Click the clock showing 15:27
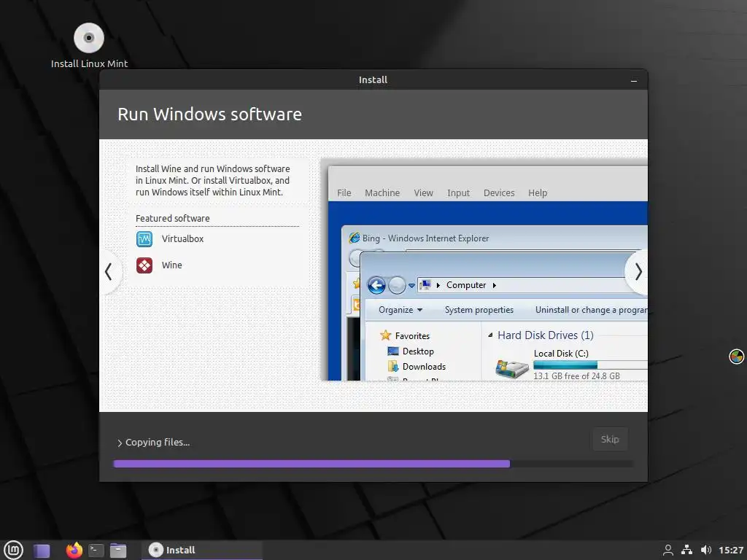Image resolution: width=747 pixels, height=560 pixels. coord(730,551)
